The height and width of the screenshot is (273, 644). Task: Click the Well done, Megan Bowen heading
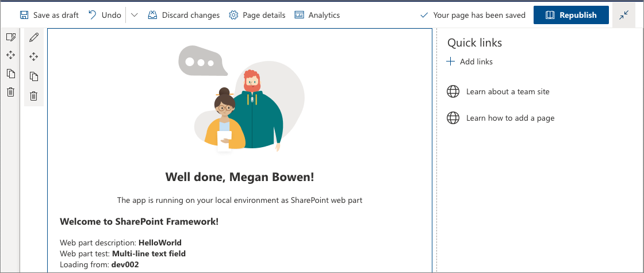[x=240, y=177]
